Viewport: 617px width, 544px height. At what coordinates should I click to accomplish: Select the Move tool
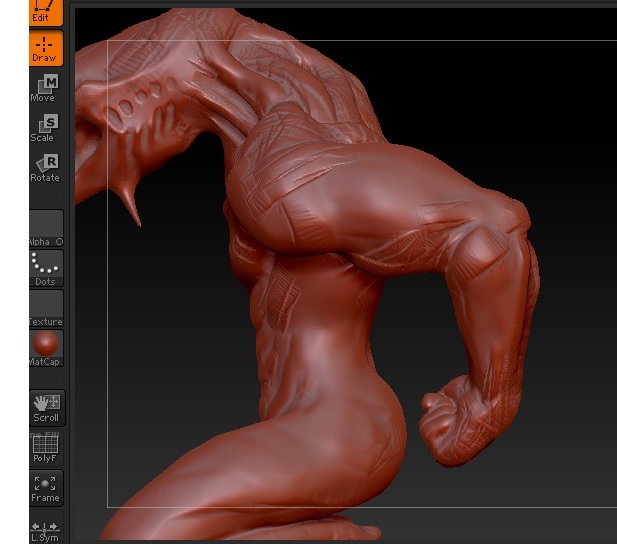46,88
